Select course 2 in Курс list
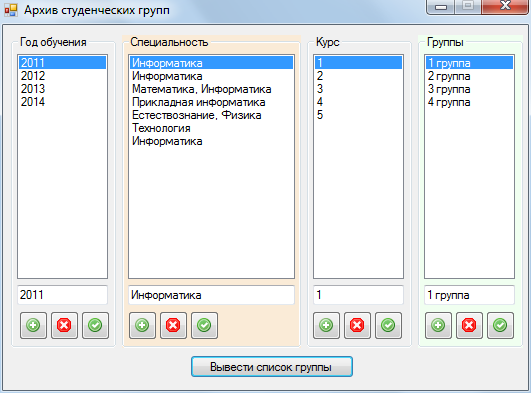The height and width of the screenshot is (393, 531). [x=359, y=76]
